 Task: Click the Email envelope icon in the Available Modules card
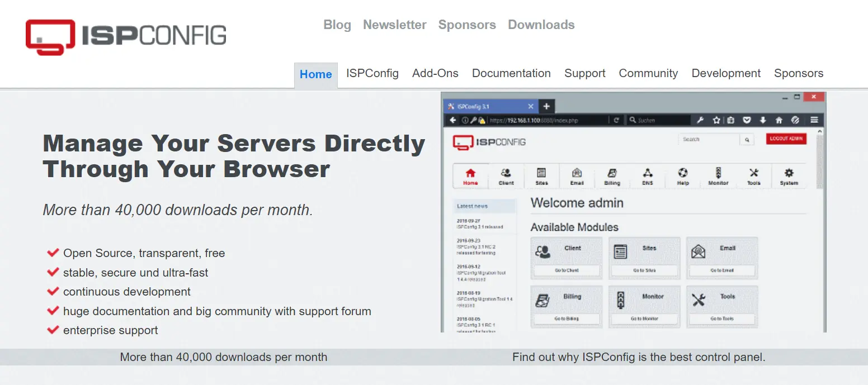[698, 252]
